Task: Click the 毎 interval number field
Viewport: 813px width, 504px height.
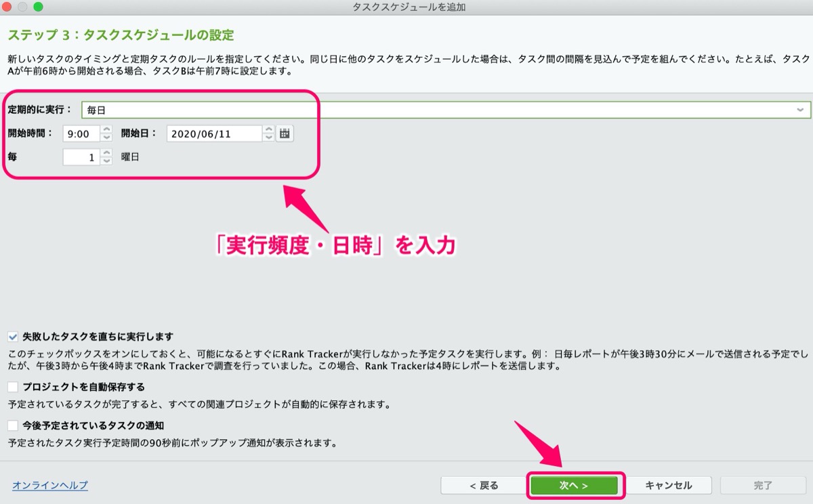Action: click(81, 157)
